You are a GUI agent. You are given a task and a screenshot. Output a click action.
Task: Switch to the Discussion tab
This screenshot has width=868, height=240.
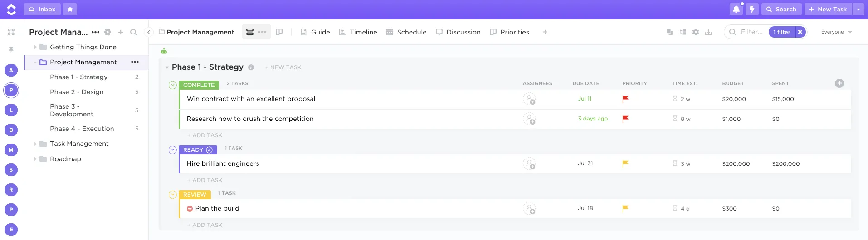(458, 32)
